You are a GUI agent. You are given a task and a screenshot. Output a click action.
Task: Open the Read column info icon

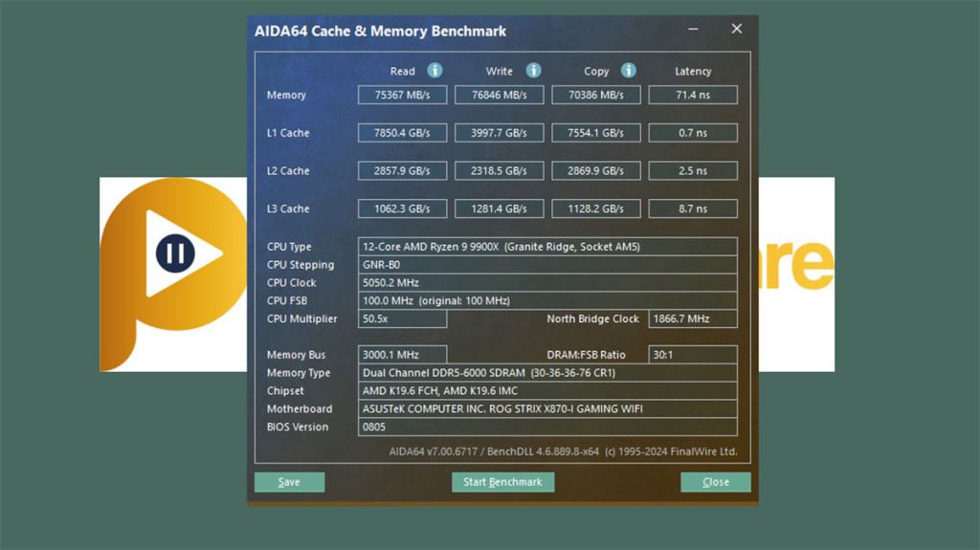tap(435, 71)
